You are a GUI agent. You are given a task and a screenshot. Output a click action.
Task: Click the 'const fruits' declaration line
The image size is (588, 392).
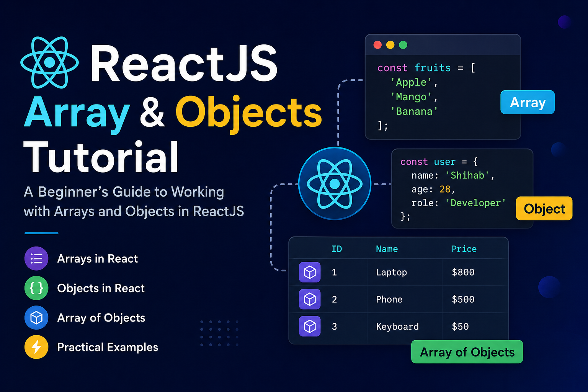point(426,68)
